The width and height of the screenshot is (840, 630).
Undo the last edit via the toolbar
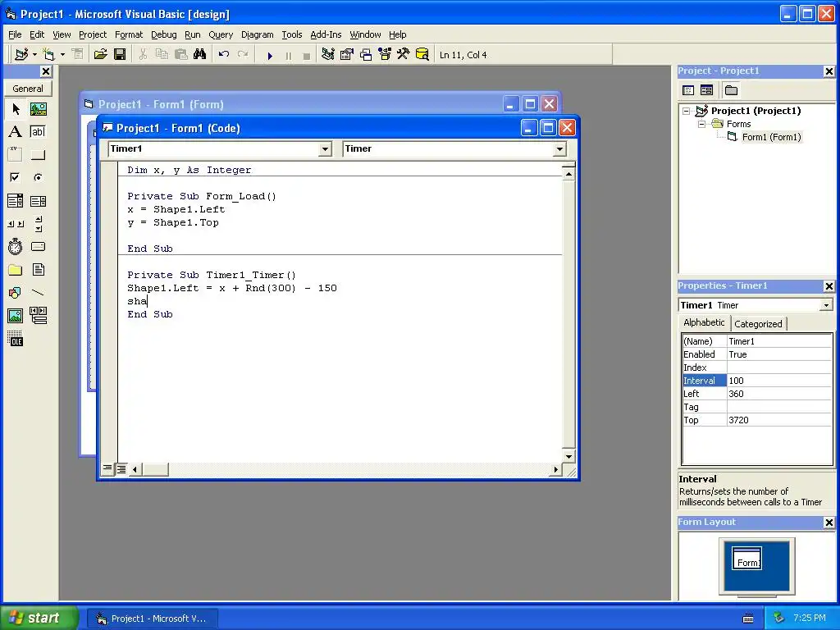[224, 54]
